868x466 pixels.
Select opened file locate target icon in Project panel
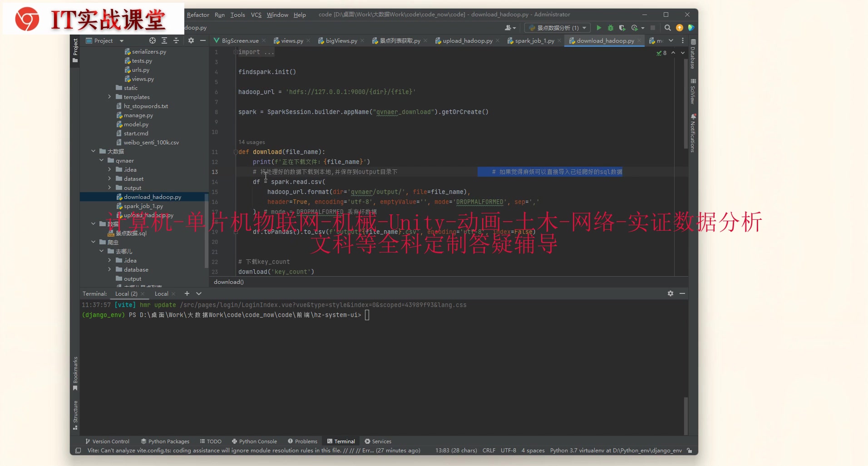(x=153, y=40)
